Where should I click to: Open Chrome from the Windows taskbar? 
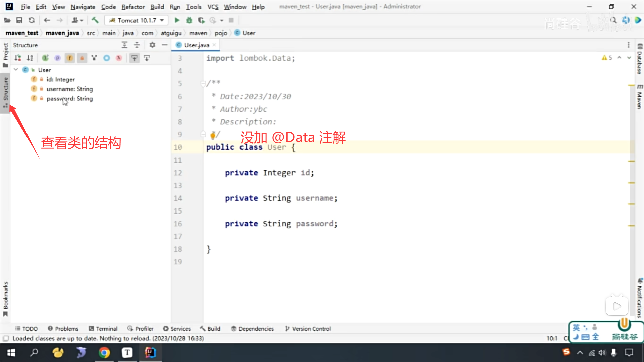tap(104, 353)
